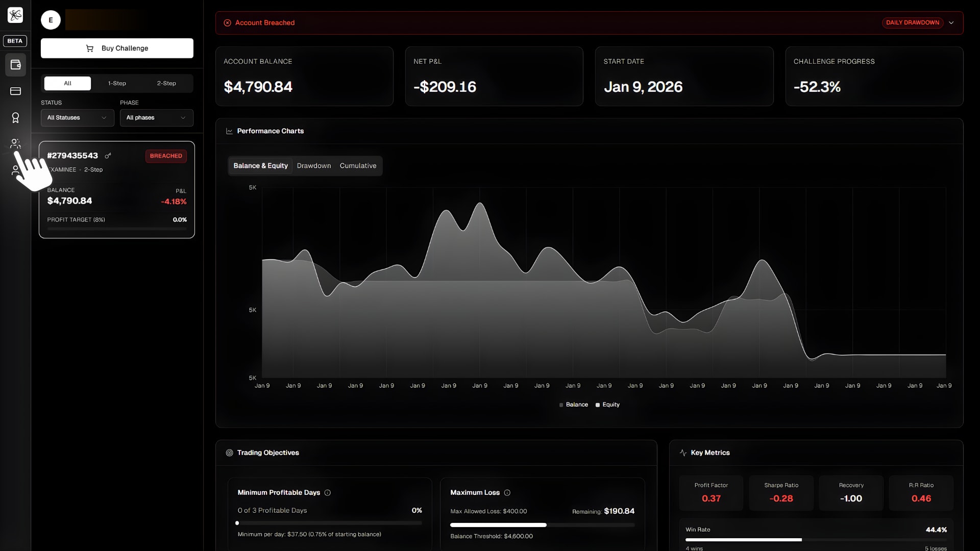The image size is (980, 551).
Task: Click the Profit Target progress bar
Action: click(117, 229)
